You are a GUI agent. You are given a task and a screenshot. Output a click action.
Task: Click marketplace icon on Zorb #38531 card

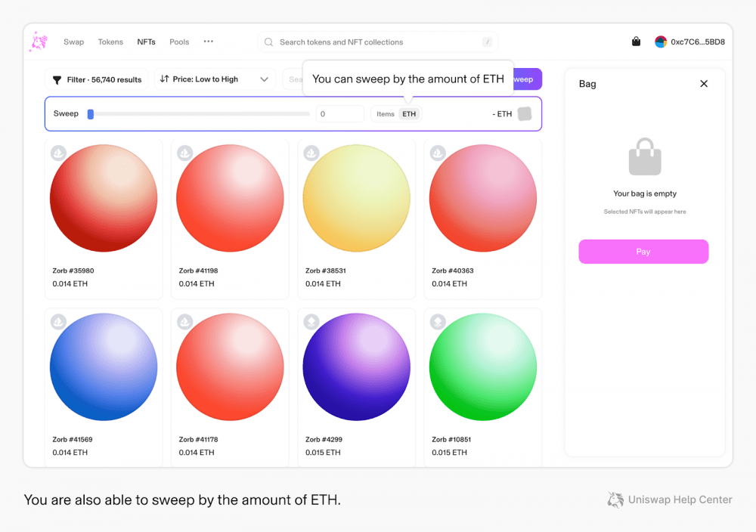click(311, 153)
